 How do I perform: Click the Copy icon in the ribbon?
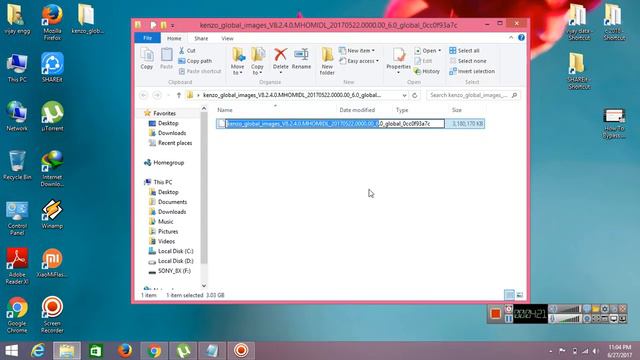tap(147, 58)
